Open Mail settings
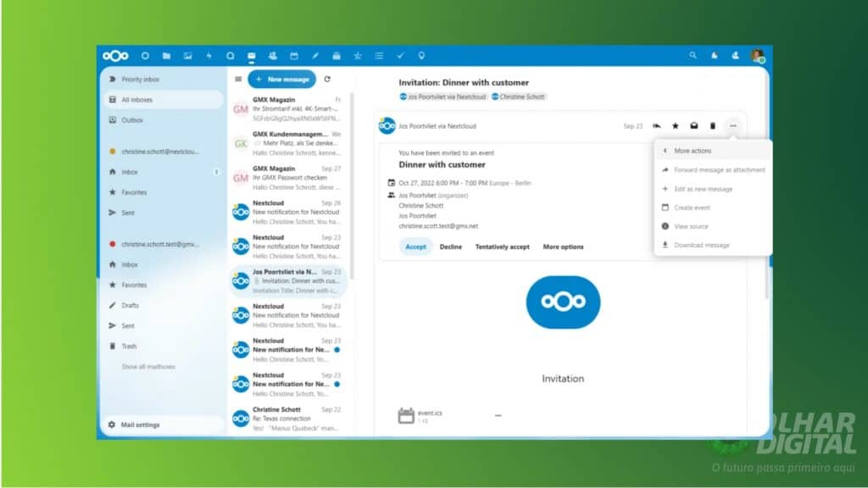 164,425
